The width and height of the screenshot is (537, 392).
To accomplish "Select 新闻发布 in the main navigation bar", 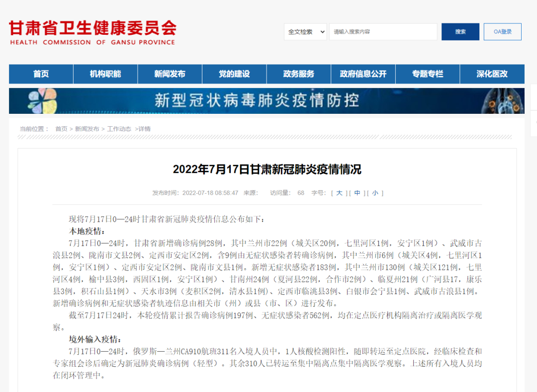I will (170, 74).
